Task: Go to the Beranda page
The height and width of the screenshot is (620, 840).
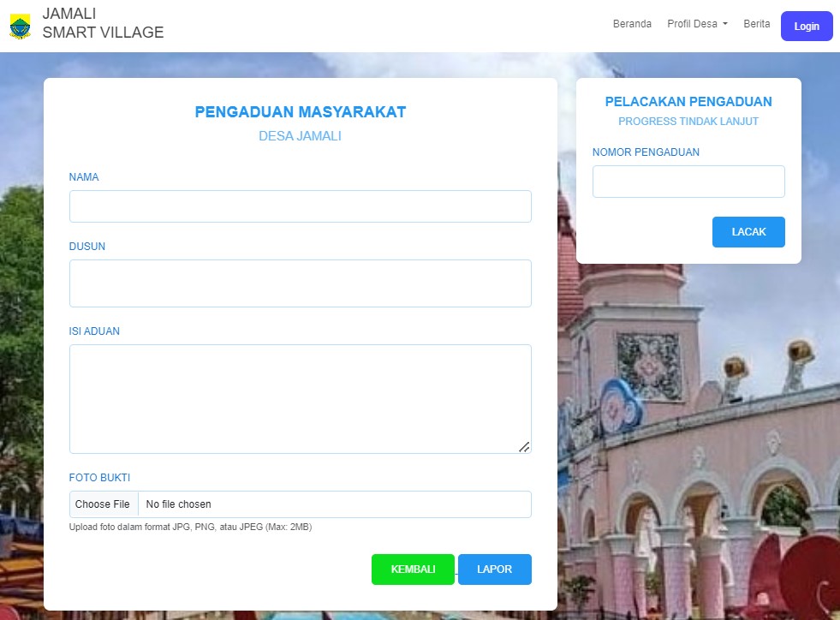Action: [632, 24]
